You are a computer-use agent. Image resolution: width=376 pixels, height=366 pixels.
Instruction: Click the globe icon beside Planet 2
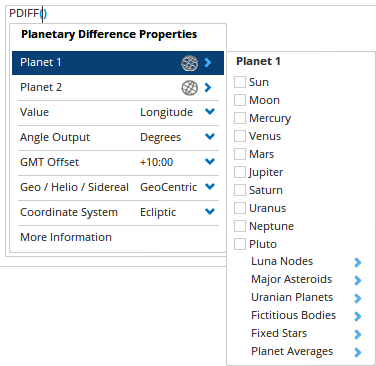coord(189,88)
